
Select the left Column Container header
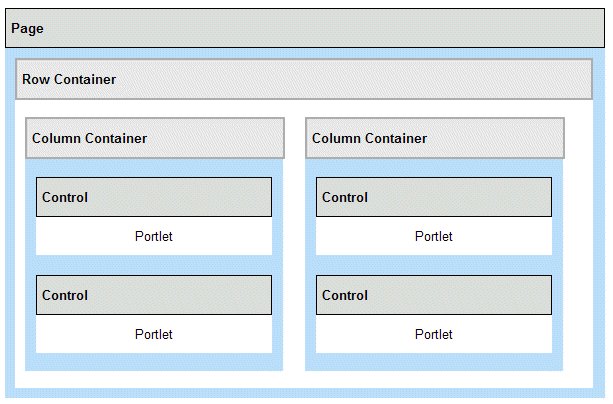pos(155,138)
